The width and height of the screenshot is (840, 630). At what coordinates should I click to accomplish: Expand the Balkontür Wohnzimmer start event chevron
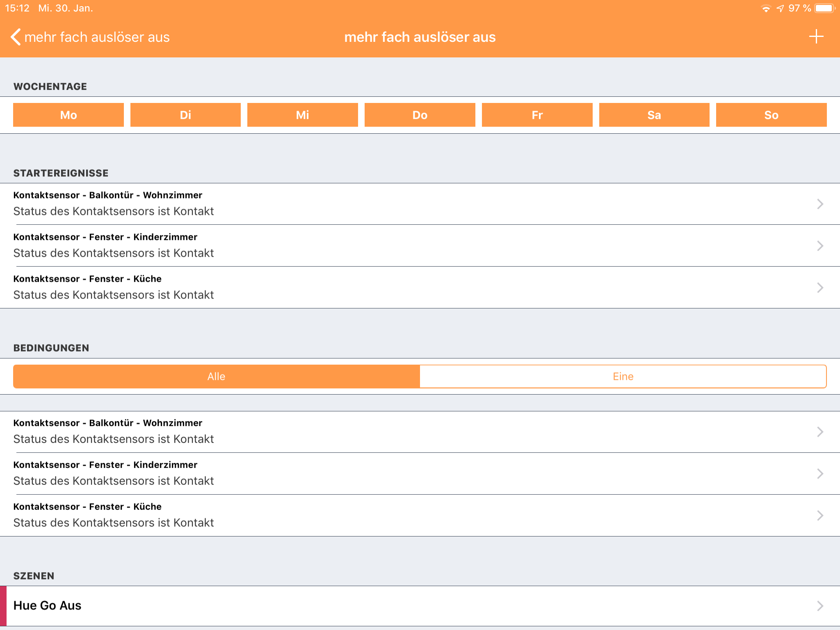coord(819,204)
